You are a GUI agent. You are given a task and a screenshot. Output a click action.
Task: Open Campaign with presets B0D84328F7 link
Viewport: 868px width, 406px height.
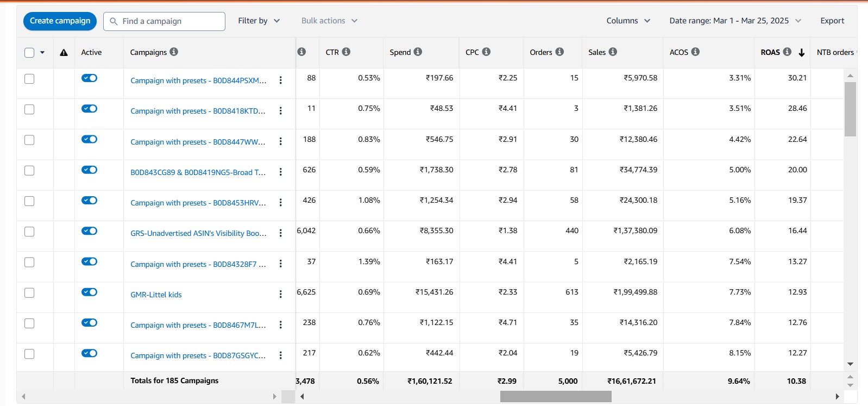[198, 264]
